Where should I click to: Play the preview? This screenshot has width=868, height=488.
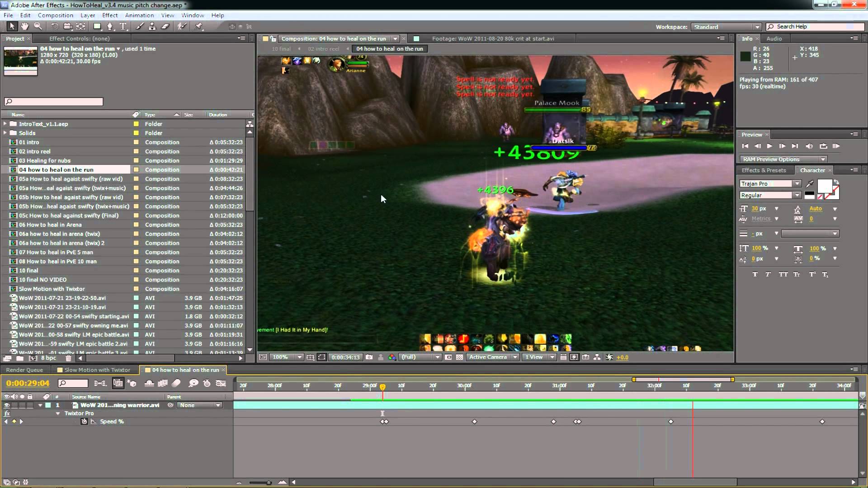point(769,146)
